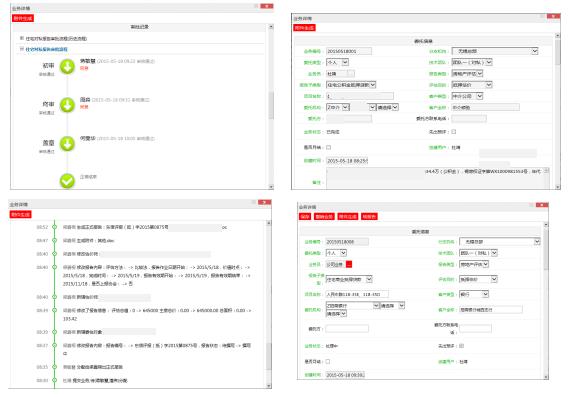Click the scroll-up arrow in the lower-right form window
The image size is (569, 397).
[546, 225]
